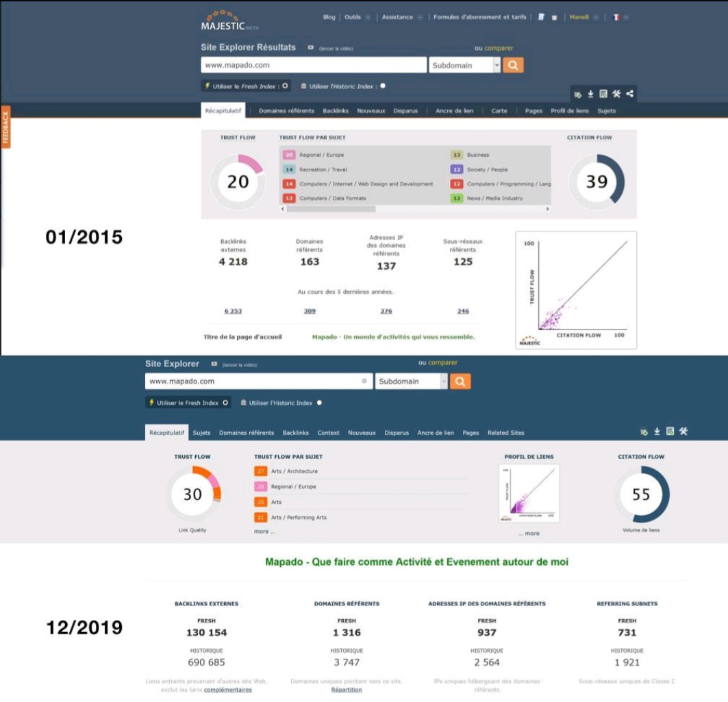The height and width of the screenshot is (702, 728).
Task: Click the pink 20 swatch for Regional / Europe
Action: coord(289,155)
